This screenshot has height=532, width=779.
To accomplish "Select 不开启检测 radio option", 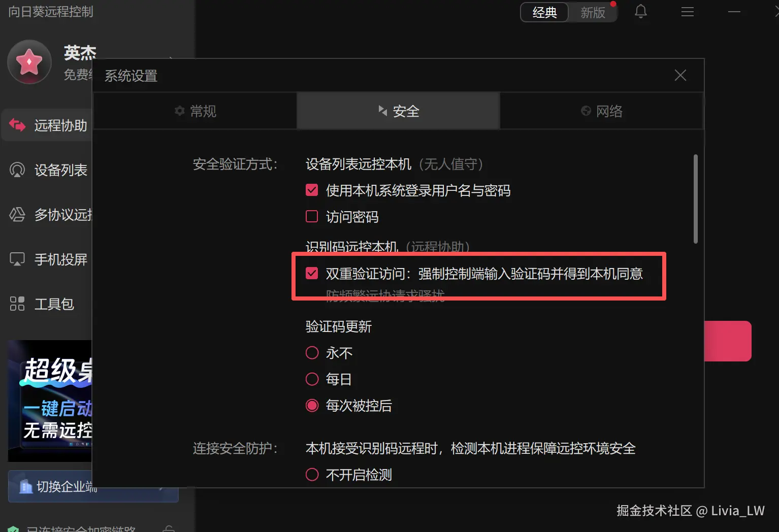I will tap(312, 475).
